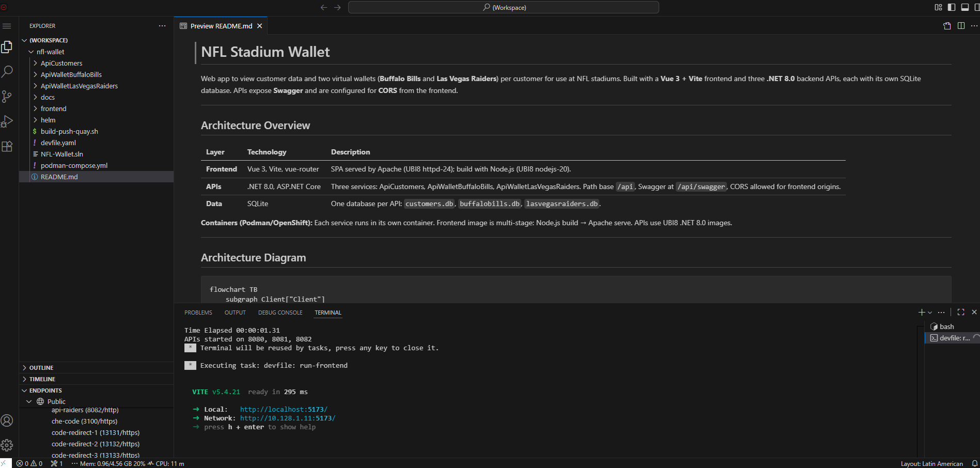
Task: Expand the ApiCustomers folder
Action: pyautogui.click(x=61, y=63)
